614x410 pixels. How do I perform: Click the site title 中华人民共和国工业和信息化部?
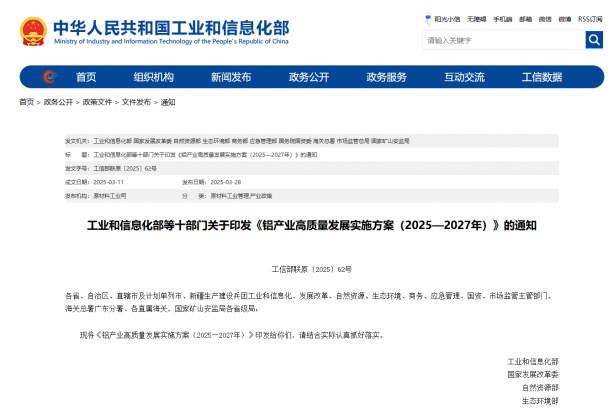[171, 27]
